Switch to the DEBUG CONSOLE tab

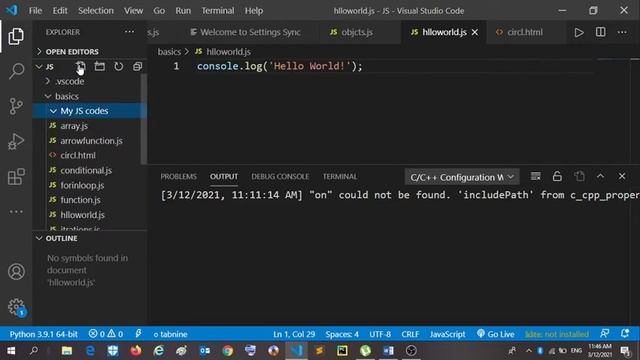(280, 176)
